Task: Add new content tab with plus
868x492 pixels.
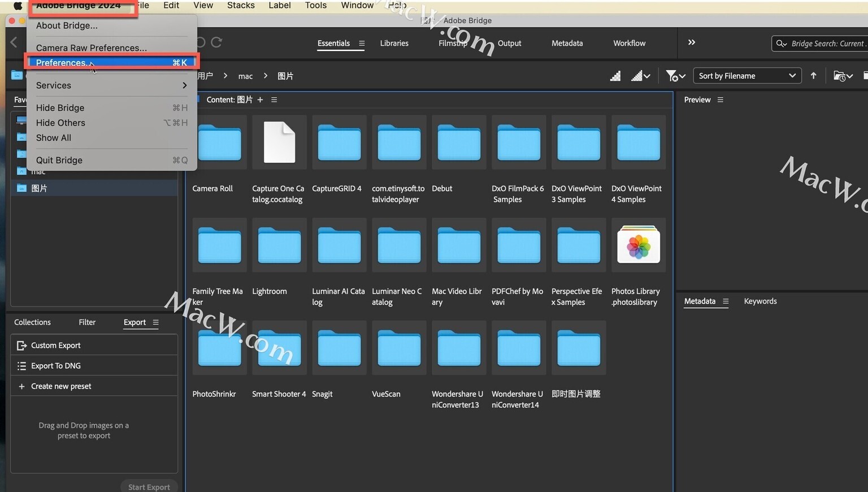Action: (260, 100)
